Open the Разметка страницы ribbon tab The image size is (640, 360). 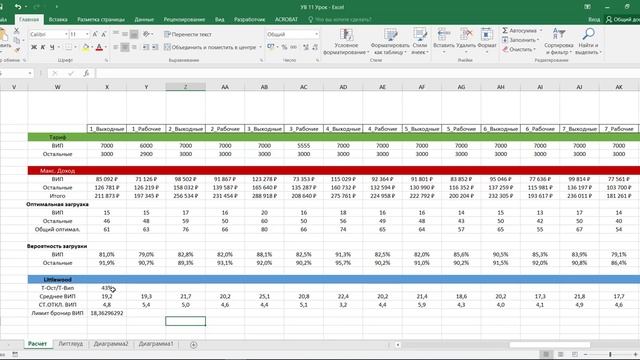click(x=101, y=19)
